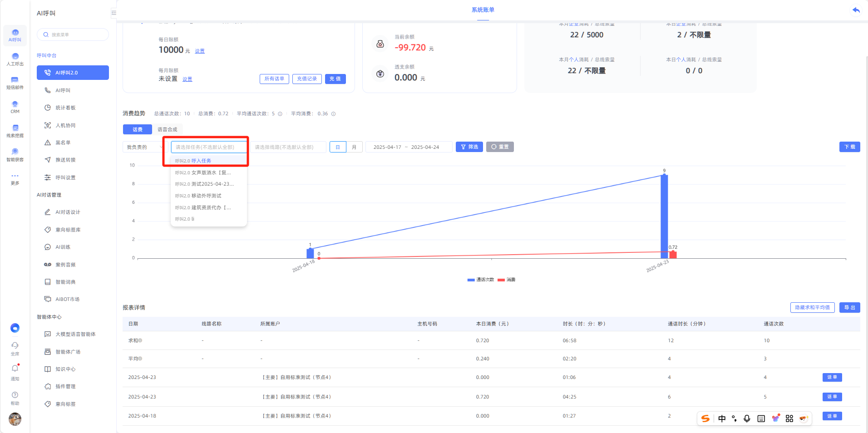Screen dimensions: 868x433
Task: Toggle the 消费 legend series
Action: pyautogui.click(x=506, y=280)
